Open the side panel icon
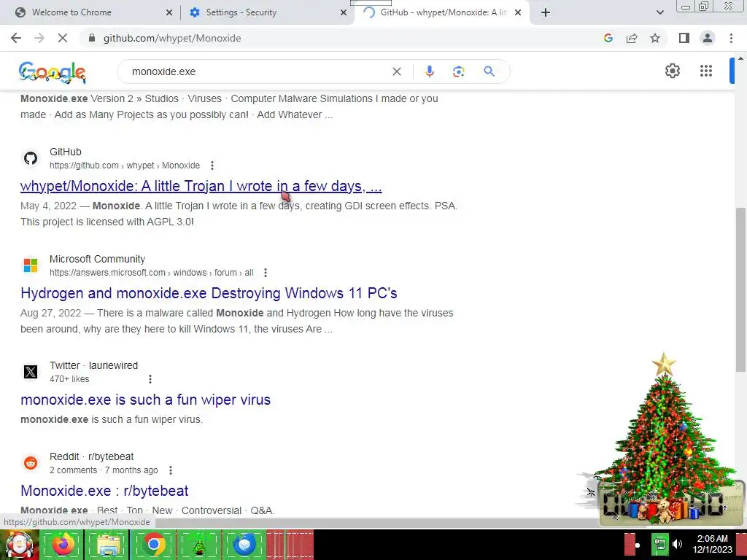The image size is (747, 560). pos(684,38)
